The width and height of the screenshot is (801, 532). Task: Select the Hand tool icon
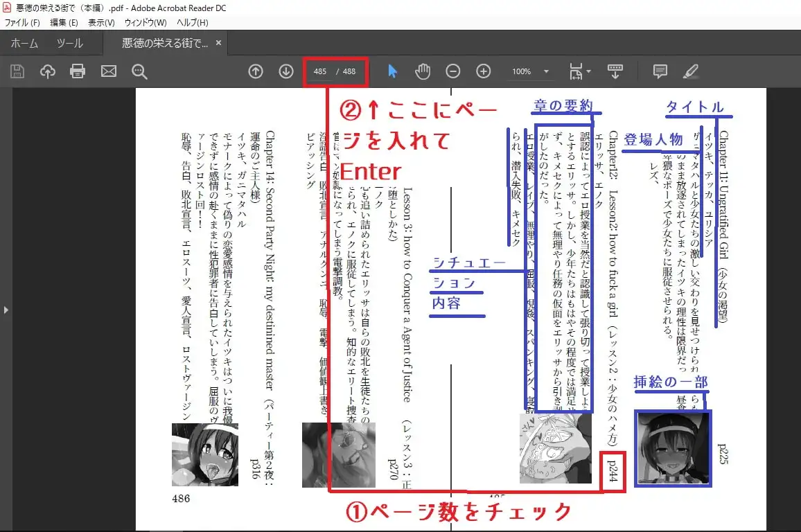pos(422,71)
